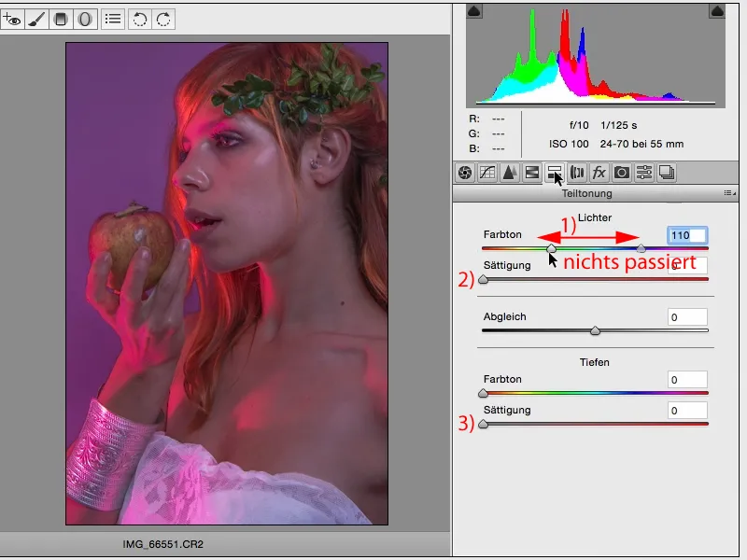Click the Lichter Farbton slider handle
Image resolution: width=747 pixels, height=560 pixels.
(551, 248)
